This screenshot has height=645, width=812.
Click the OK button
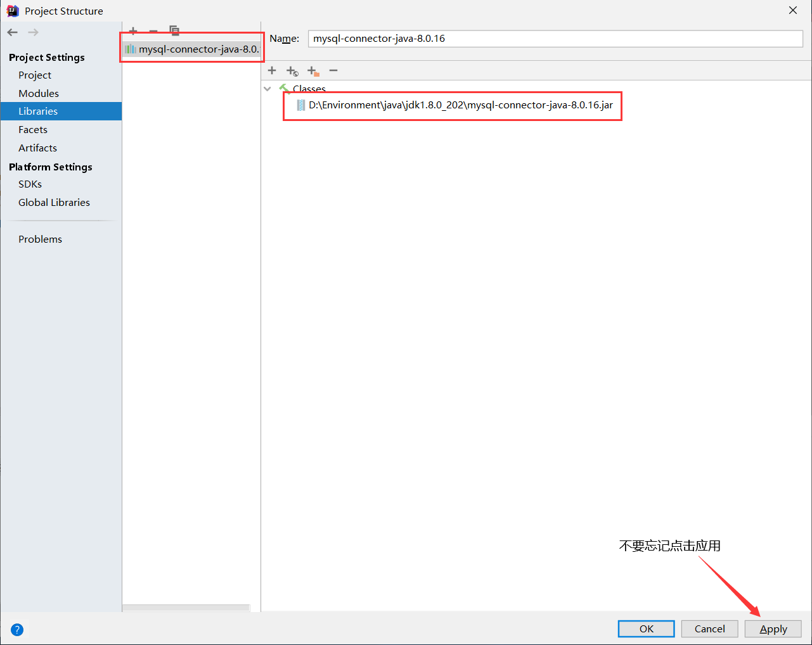[x=647, y=629]
